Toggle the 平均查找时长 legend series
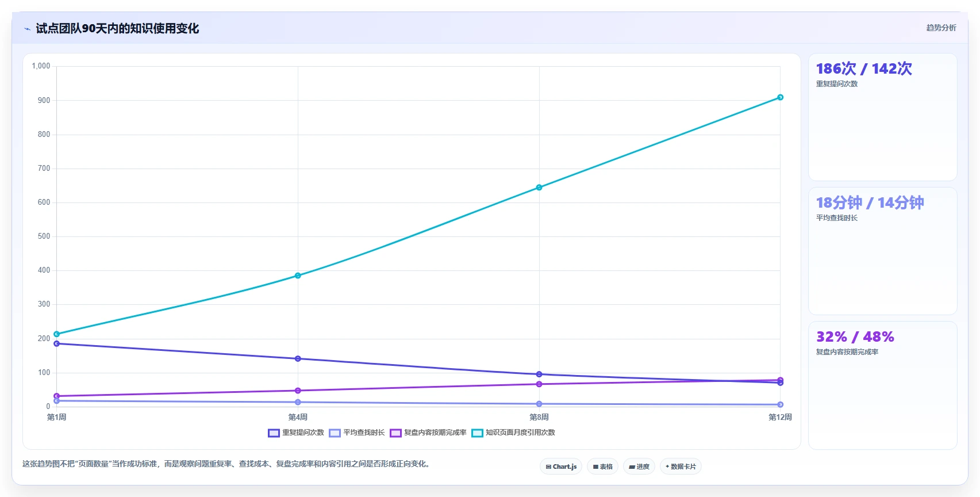Image resolution: width=980 pixels, height=497 pixels. click(357, 433)
